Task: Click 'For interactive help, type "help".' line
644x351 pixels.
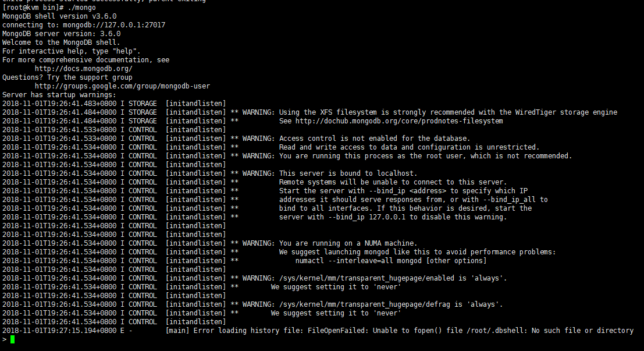Action: click(72, 51)
